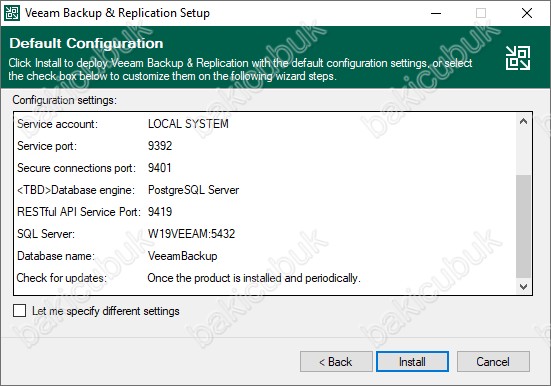The height and width of the screenshot is (386, 551).
Task: Click the 'RESTful API Service Port:' label
Action: [79, 212]
